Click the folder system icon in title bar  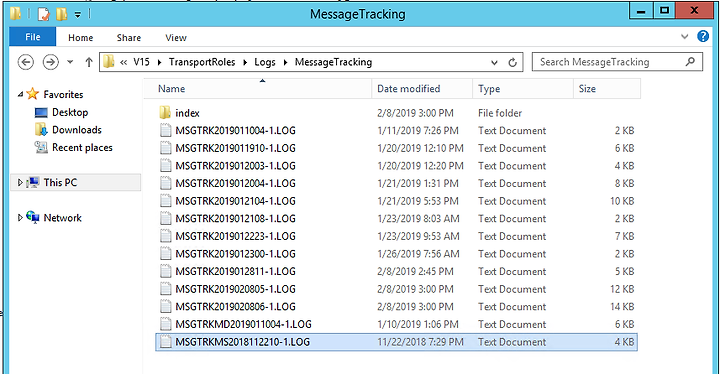click(x=16, y=14)
